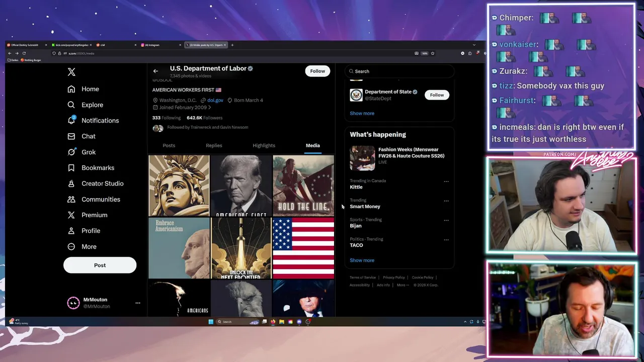Open the Americans First Trump portrait image
Image resolution: width=644 pixels, height=362 pixels.
(x=241, y=186)
